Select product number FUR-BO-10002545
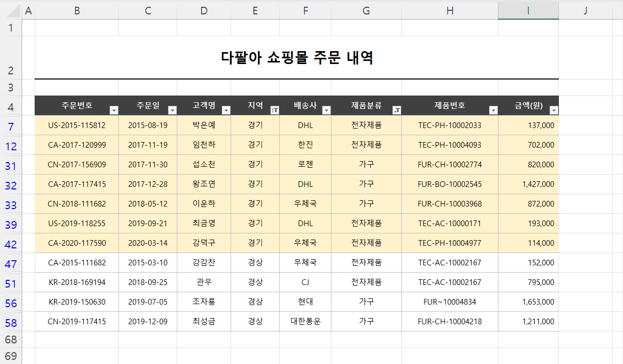The image size is (623, 364). tap(450, 184)
